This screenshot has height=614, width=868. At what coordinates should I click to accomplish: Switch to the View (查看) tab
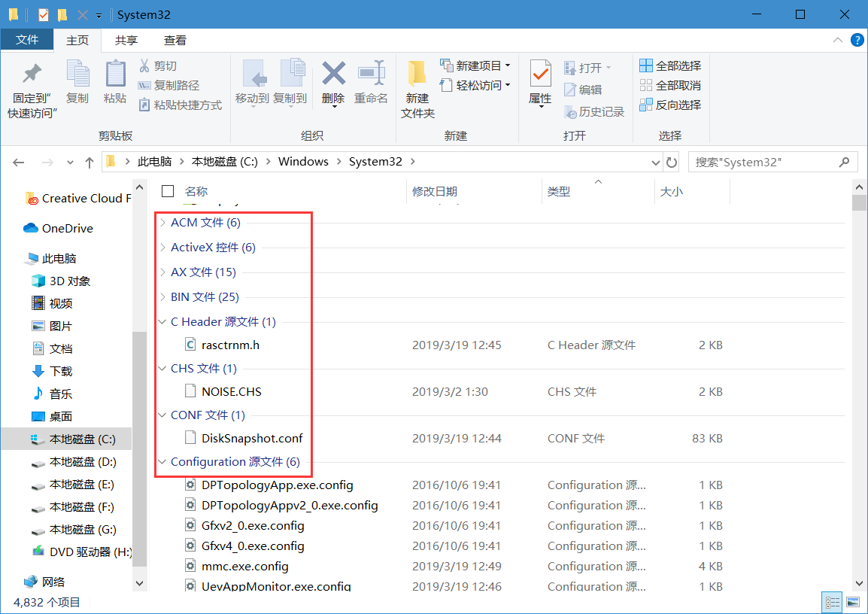(175, 41)
